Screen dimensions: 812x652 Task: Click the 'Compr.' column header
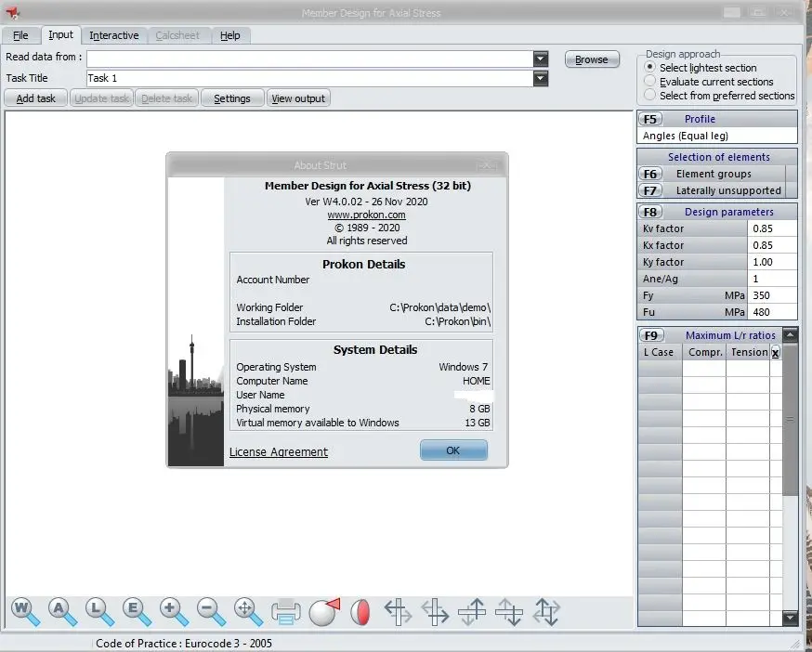coord(705,352)
